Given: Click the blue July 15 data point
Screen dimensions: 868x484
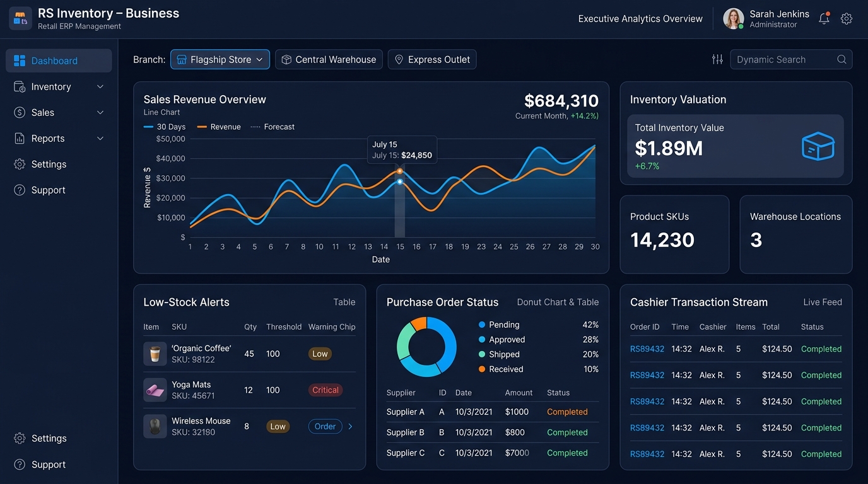Looking at the screenshot, I should [400, 181].
